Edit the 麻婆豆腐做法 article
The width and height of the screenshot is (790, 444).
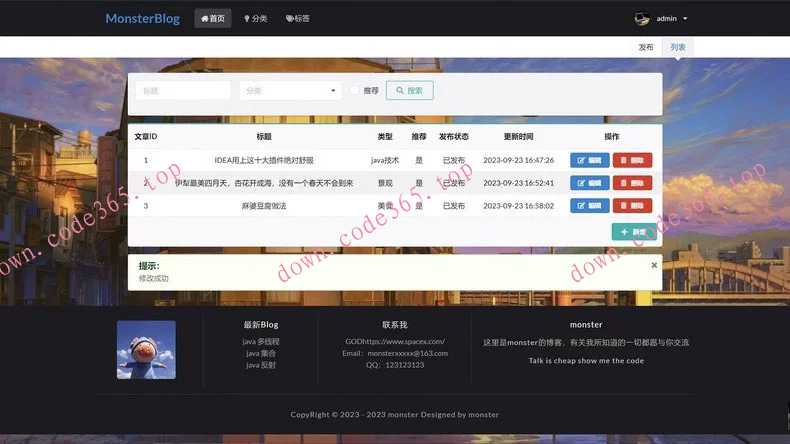coord(589,206)
